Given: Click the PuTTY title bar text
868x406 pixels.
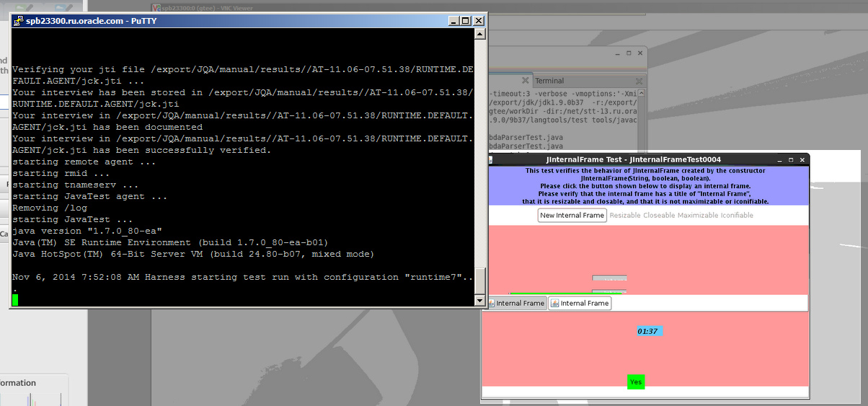Looking at the screenshot, I should pos(92,21).
